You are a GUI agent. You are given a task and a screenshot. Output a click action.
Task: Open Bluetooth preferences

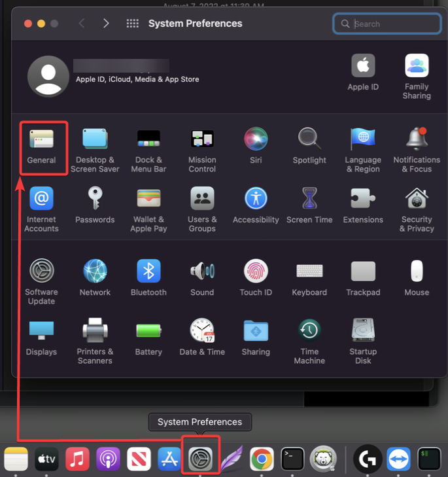pyautogui.click(x=148, y=277)
